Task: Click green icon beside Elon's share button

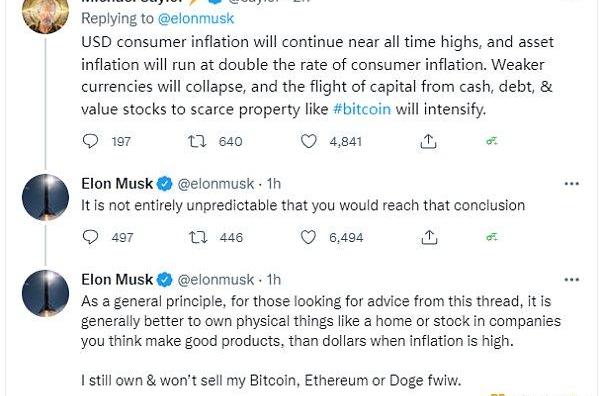Action: pos(492,237)
